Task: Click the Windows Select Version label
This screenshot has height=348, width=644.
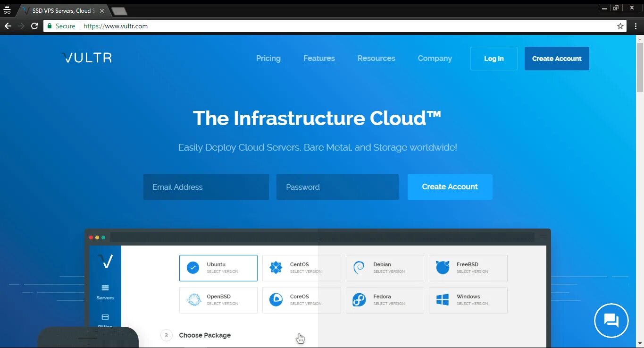Action: click(x=472, y=304)
